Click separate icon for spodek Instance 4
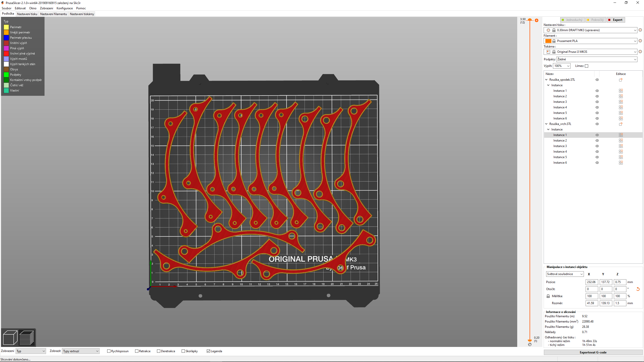The height and width of the screenshot is (362, 644). pos(621,107)
